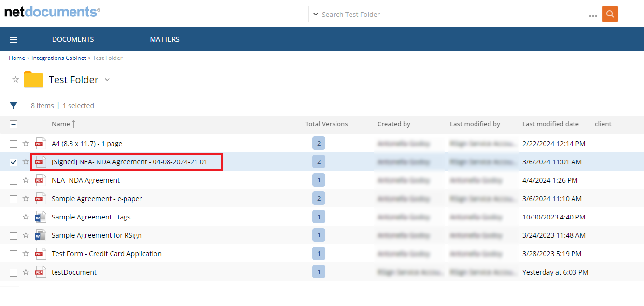This screenshot has height=306, width=644.
Task: Sort by Last modified date column header
Action: 550,124
